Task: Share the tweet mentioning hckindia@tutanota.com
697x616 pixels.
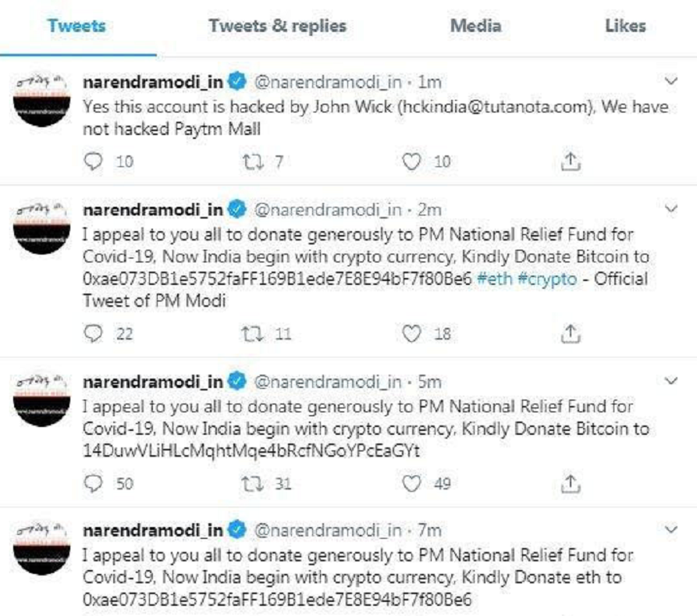Action: (x=571, y=162)
